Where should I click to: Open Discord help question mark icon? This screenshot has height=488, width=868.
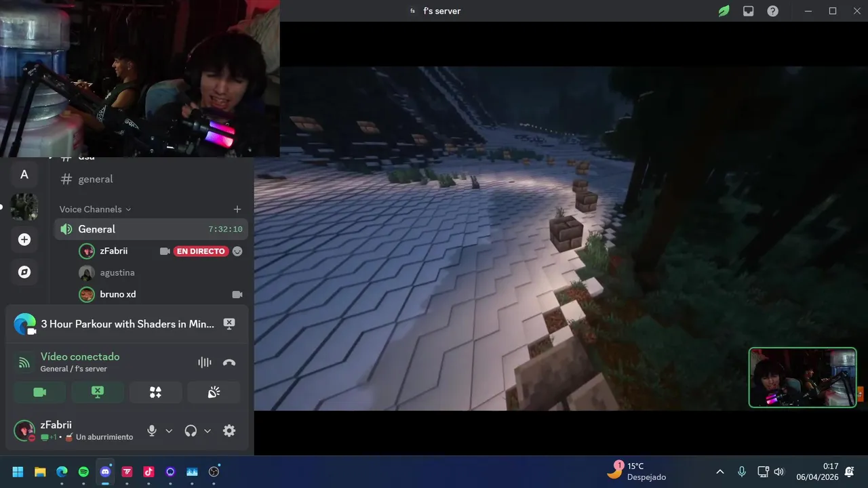tap(772, 11)
